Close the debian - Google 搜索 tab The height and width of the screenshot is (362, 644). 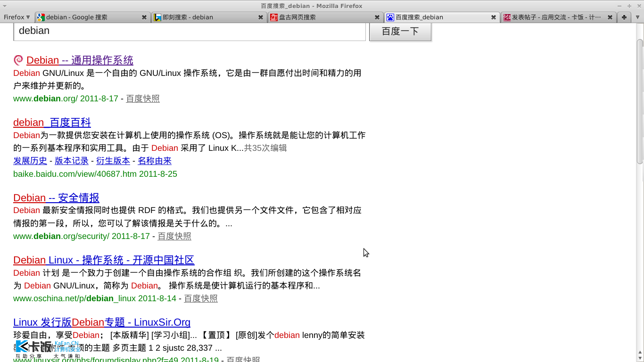click(x=144, y=17)
